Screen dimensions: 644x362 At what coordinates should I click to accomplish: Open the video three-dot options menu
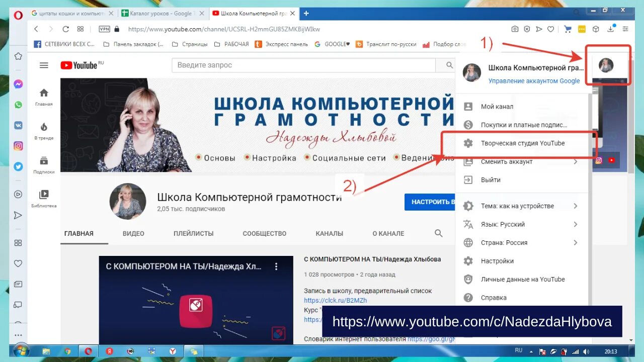[x=276, y=266]
